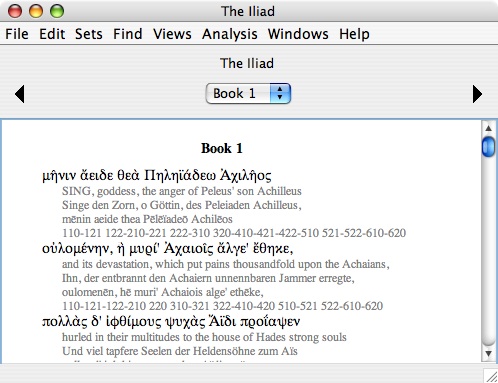
Task: Open the File menu
Action: pos(17,34)
